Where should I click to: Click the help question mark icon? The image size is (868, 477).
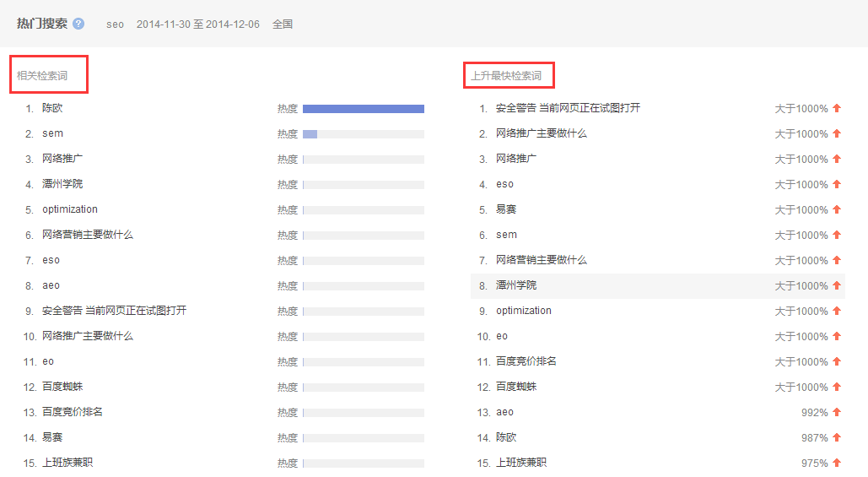pyautogui.click(x=78, y=24)
